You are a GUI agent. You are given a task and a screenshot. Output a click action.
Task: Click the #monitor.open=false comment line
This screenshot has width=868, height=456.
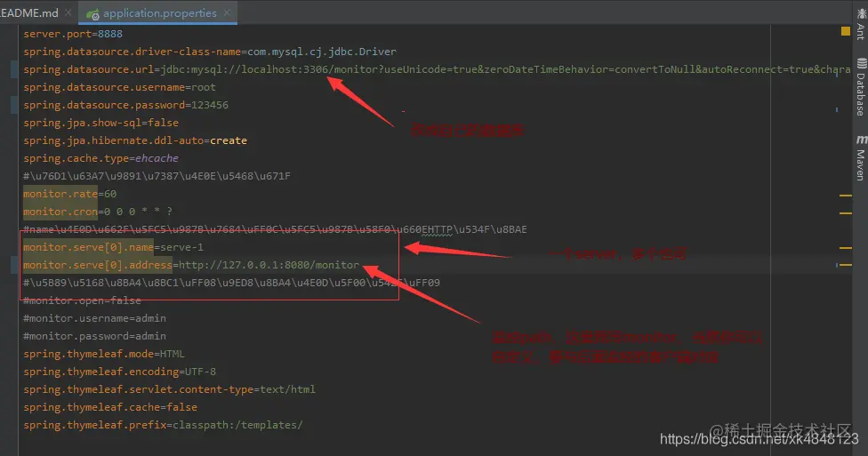[82, 300]
